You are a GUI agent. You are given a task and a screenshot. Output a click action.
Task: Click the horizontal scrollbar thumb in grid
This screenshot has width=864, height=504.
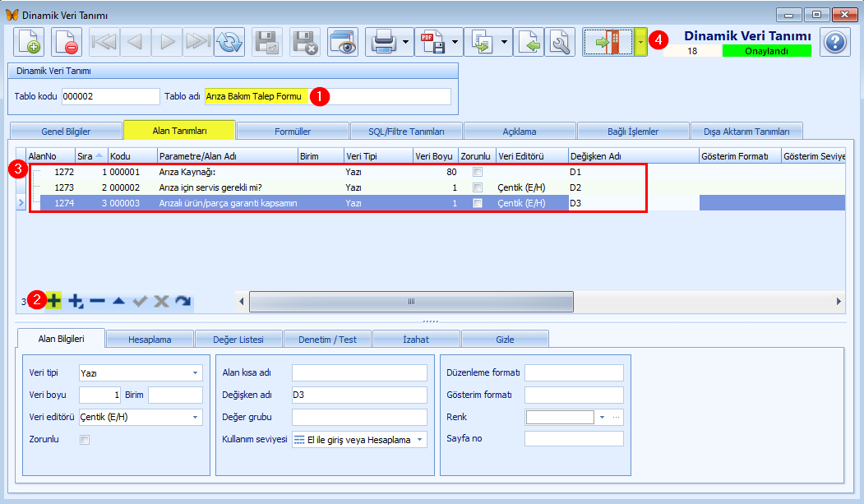(411, 301)
